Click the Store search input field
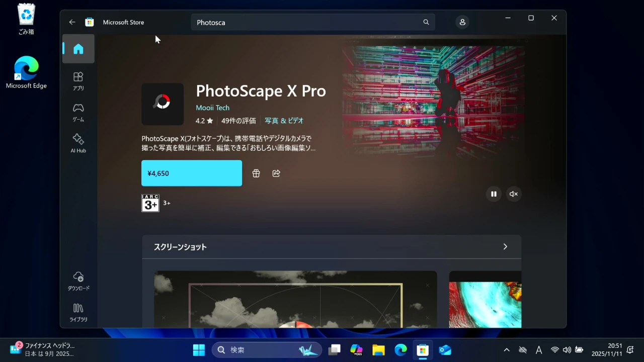 (307, 23)
